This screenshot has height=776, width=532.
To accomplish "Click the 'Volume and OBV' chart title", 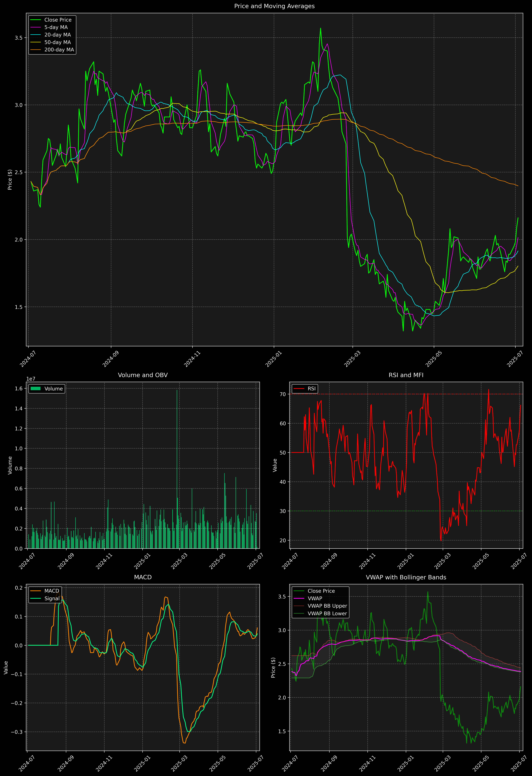I will pyautogui.click(x=143, y=375).
